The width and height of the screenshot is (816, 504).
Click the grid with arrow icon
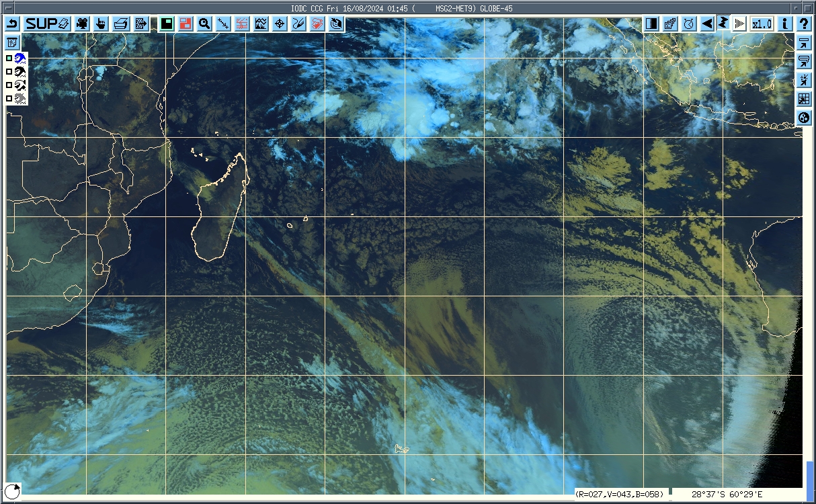804,99
